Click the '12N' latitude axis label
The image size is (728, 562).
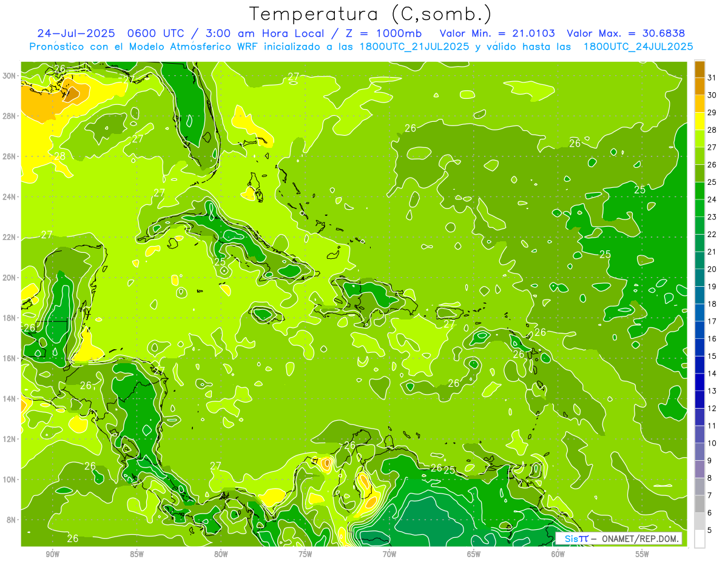(x=10, y=439)
